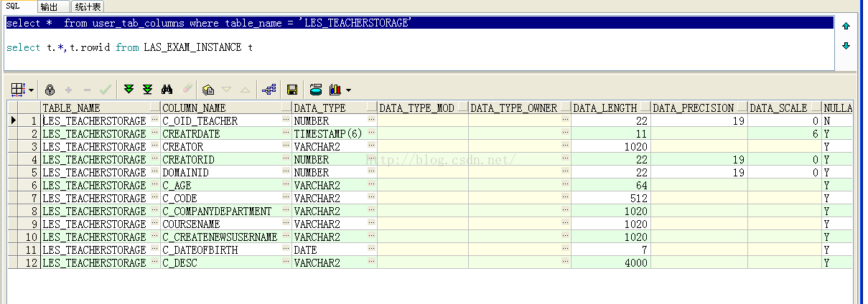Select row header number 1

(28, 120)
